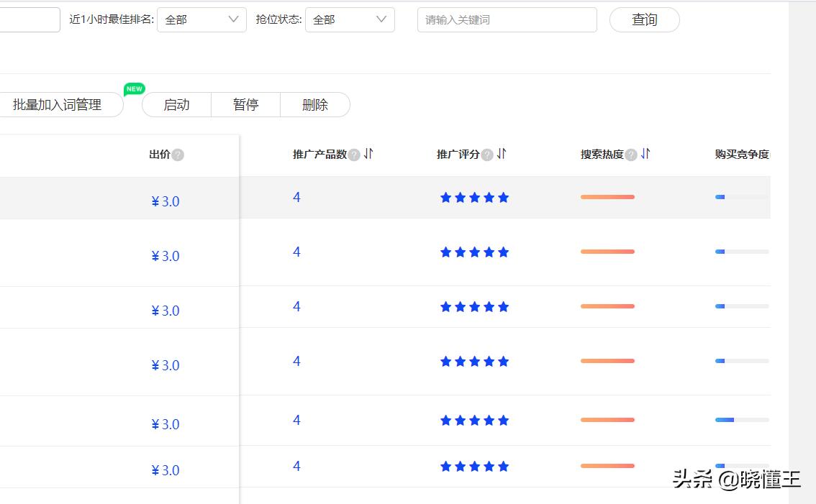Screen dimensions: 816x504
Task: Click the 请输入关键词 input field
Action: (x=507, y=19)
